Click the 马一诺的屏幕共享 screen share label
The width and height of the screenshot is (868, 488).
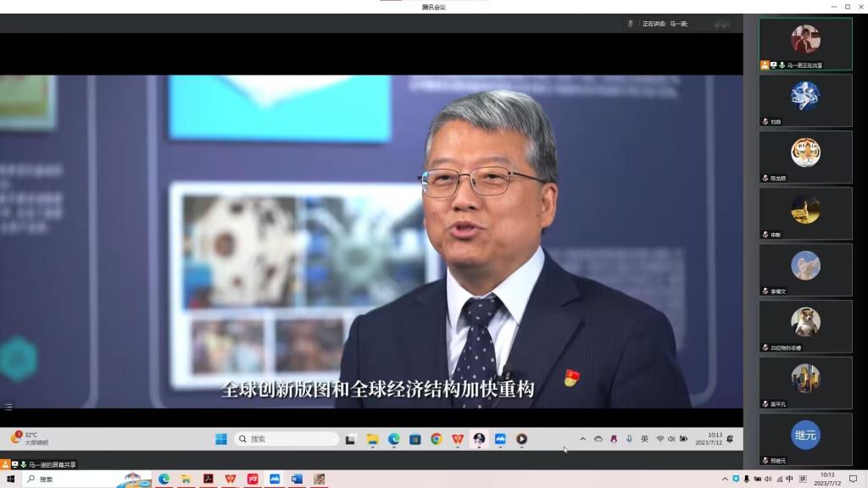51,464
